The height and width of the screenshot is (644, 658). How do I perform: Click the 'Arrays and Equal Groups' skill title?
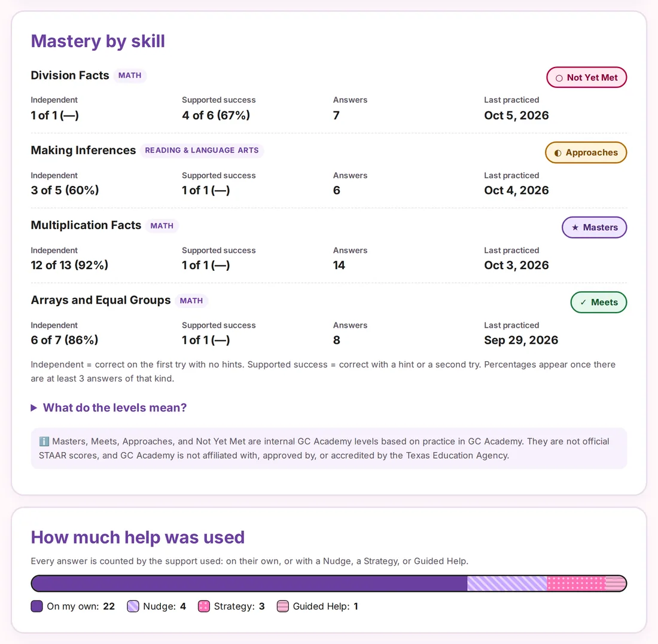(100, 300)
